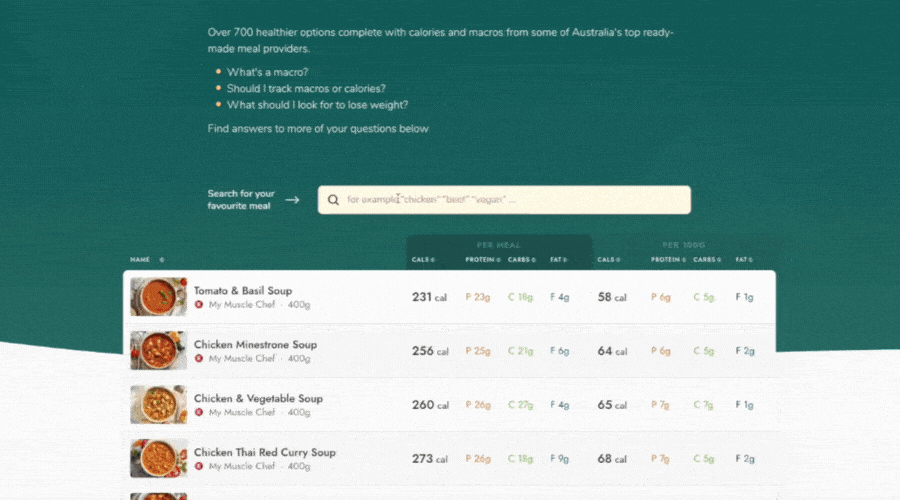
Task: Click the F 9g fat value
Action: [x=559, y=459]
